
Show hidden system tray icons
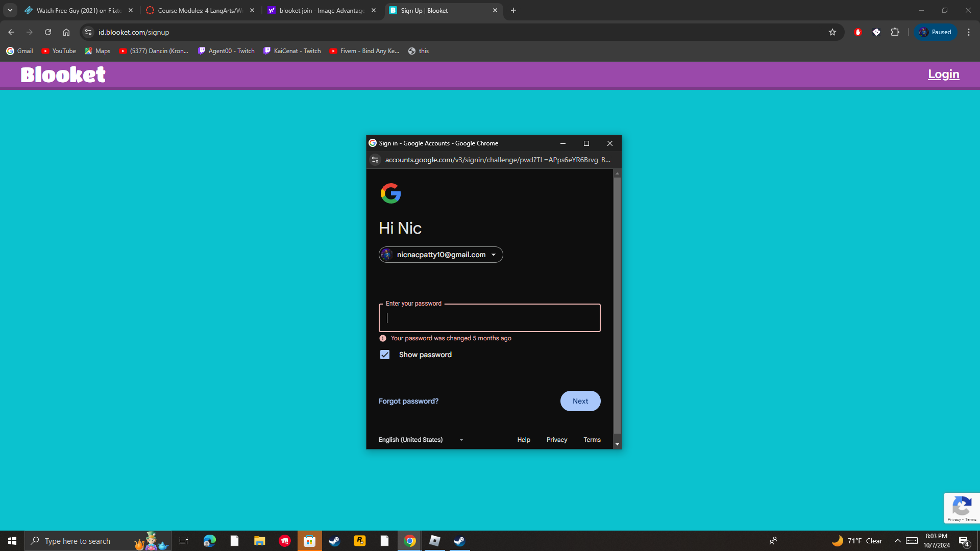click(x=897, y=541)
